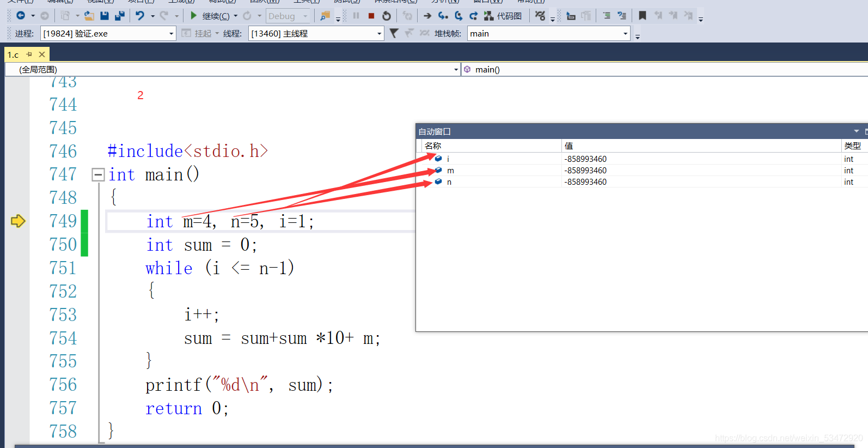The height and width of the screenshot is (448, 868).
Task: Click the 'sum = sum+sum *10+ m;' line
Action: (282, 338)
